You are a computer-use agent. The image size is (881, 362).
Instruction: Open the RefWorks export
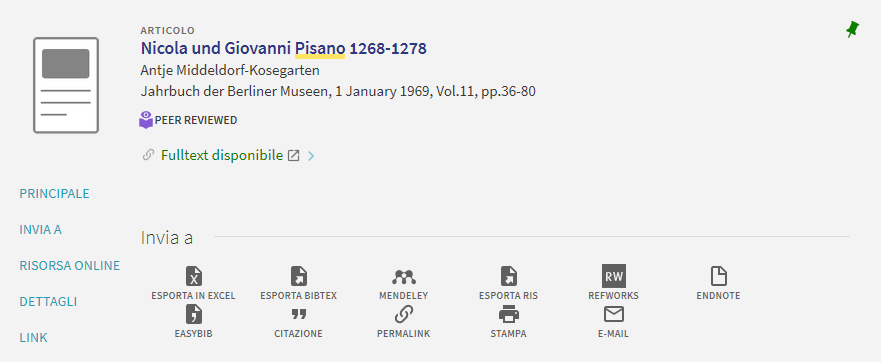coord(614,276)
